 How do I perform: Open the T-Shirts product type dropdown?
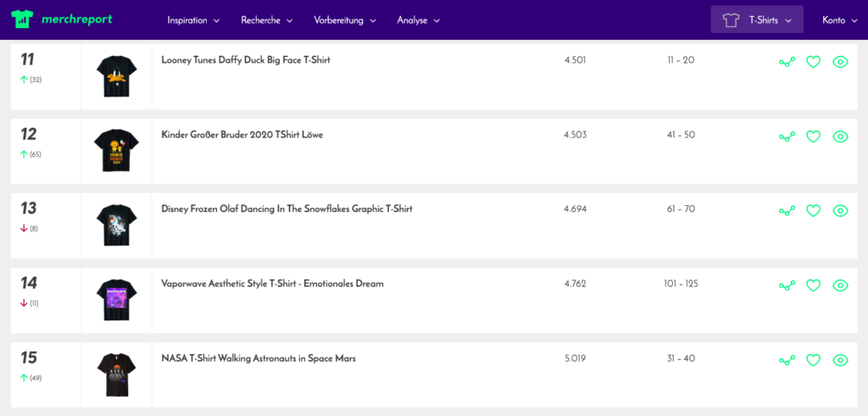tap(757, 20)
